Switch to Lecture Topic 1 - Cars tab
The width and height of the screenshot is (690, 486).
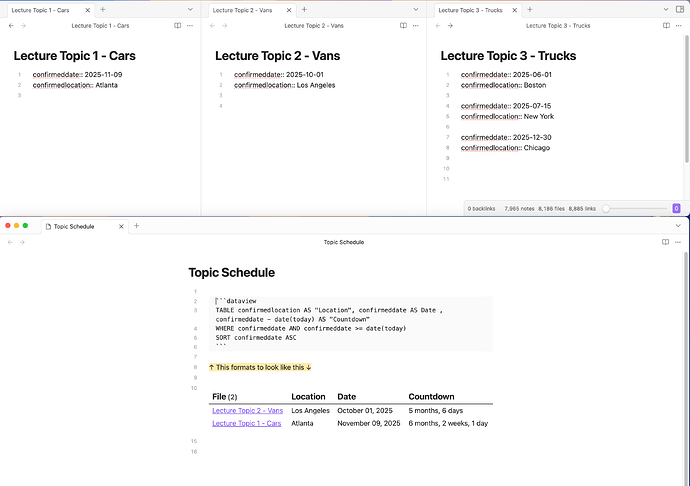(x=40, y=10)
